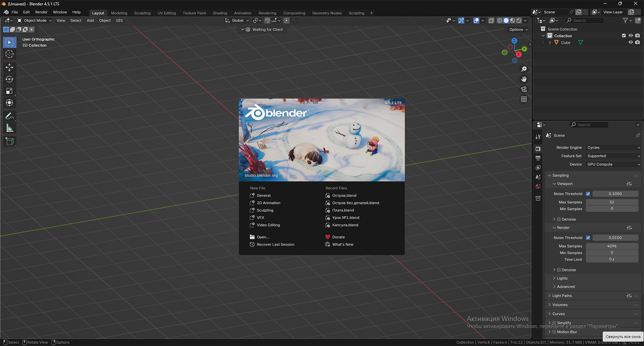Open Device dropdown GPU Compute
The height and width of the screenshot is (346, 644).
(613, 165)
